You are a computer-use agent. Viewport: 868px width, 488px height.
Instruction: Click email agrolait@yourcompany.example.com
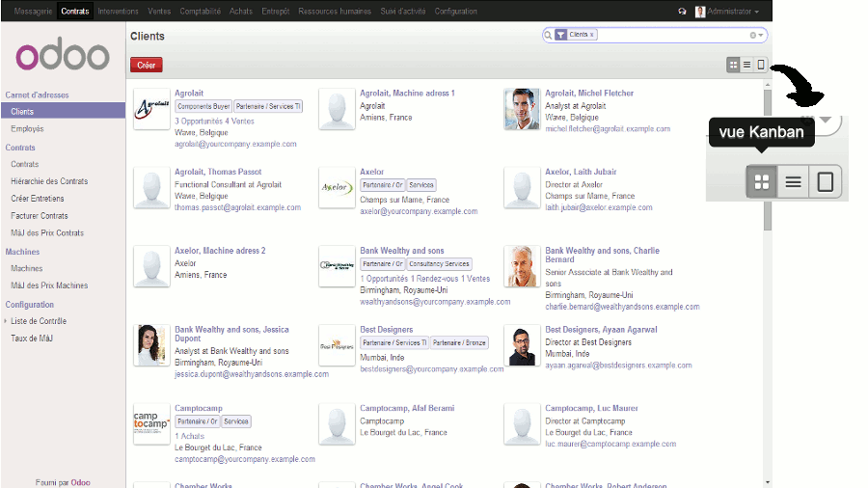(x=235, y=144)
